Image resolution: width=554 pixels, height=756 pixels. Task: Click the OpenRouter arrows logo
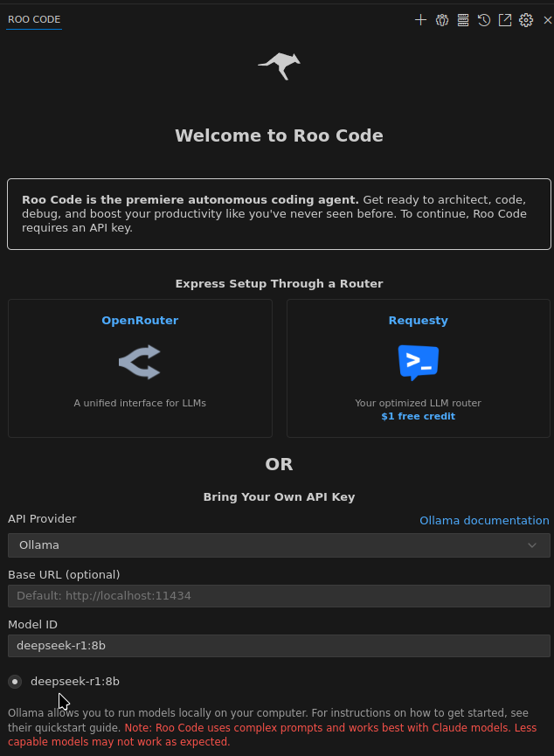point(139,362)
